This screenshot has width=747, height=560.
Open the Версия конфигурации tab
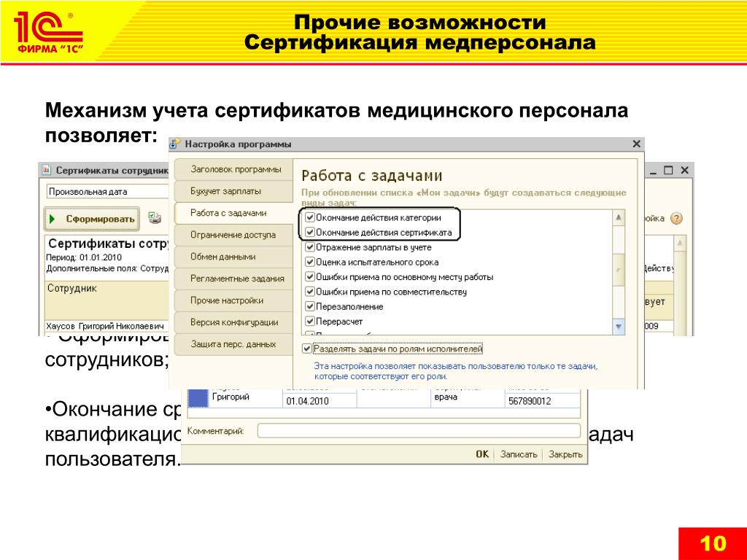point(234,322)
